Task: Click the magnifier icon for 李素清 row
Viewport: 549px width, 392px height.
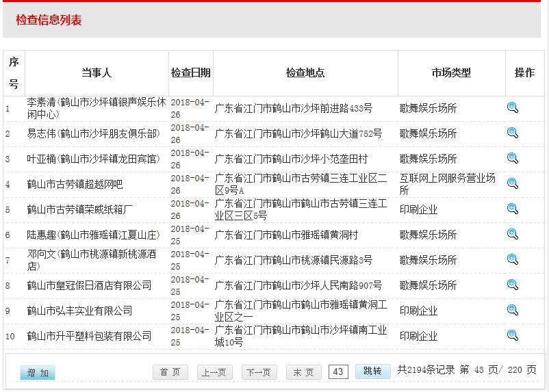Action: tap(512, 107)
